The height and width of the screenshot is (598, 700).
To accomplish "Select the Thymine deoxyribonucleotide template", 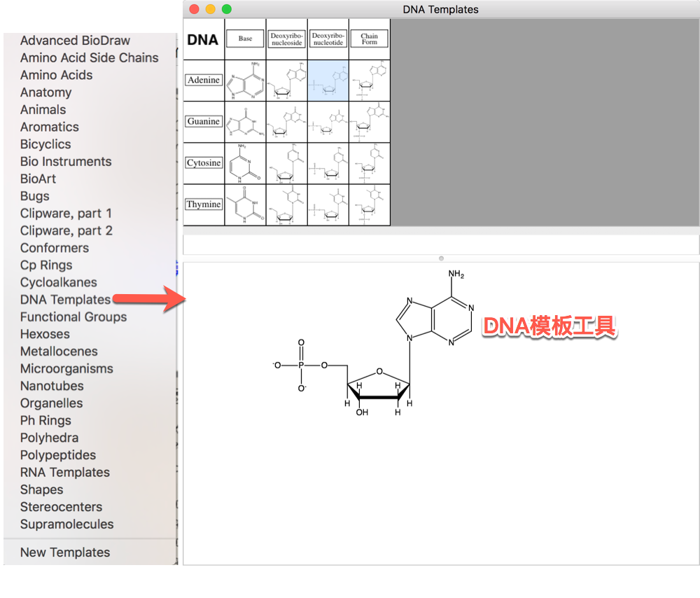I will click(328, 205).
